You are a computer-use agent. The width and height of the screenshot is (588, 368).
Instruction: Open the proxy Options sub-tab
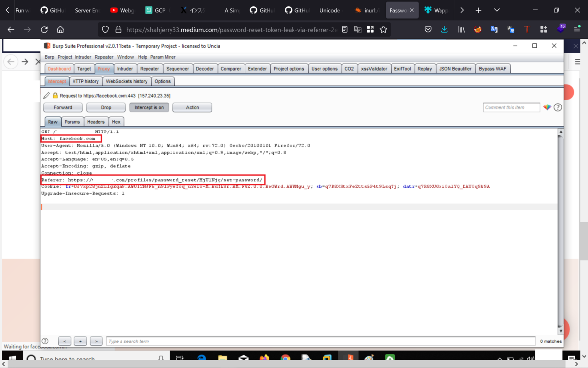click(162, 81)
